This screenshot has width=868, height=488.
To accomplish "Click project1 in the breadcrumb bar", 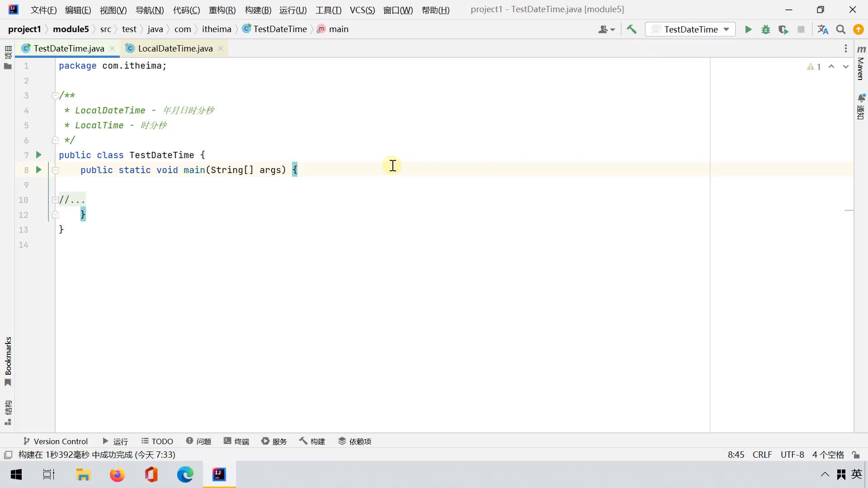I will tap(24, 29).
